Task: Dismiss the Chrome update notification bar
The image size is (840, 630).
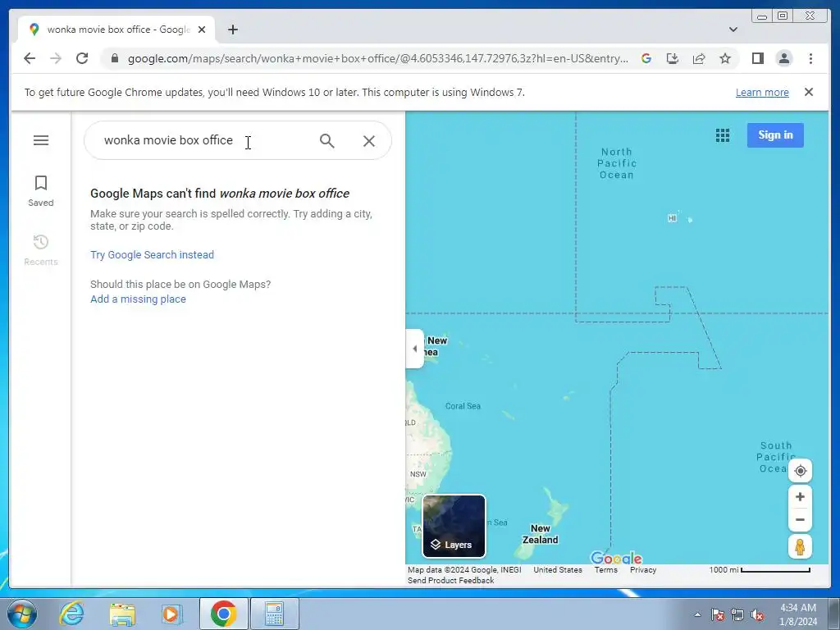Action: coord(808,92)
